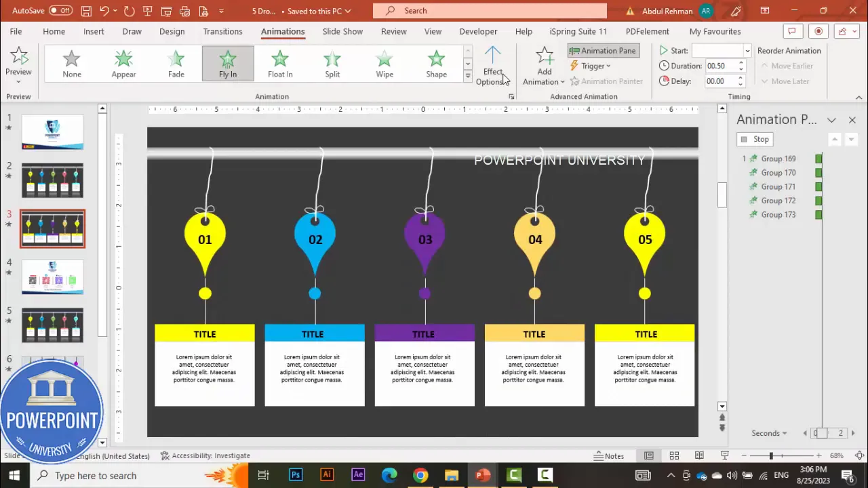Open Animation Pane options dropdown arrow
The height and width of the screenshot is (488, 868).
[831, 120]
